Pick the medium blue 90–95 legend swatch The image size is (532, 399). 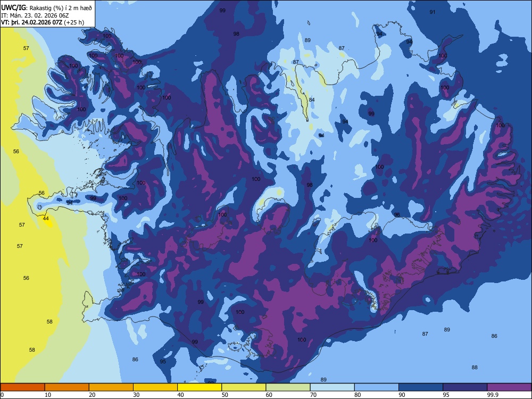tap(421, 387)
